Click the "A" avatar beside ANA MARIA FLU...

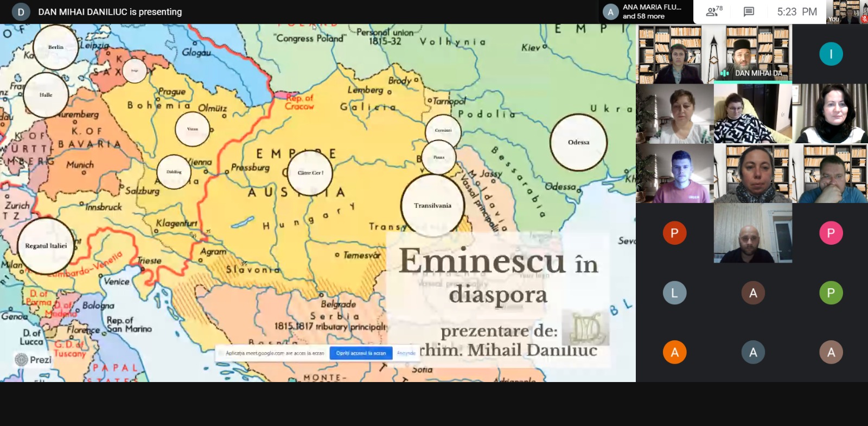pos(611,12)
